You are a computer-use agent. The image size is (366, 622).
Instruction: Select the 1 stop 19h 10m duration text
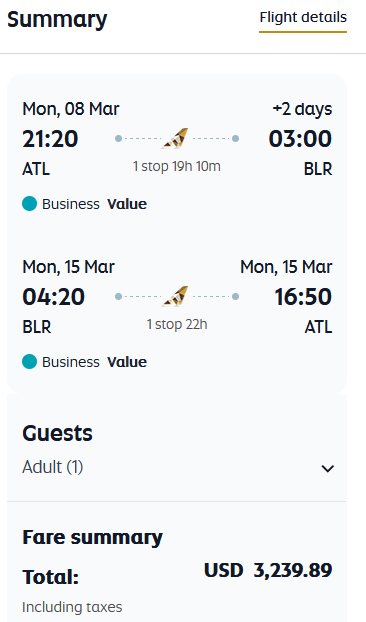point(177,166)
